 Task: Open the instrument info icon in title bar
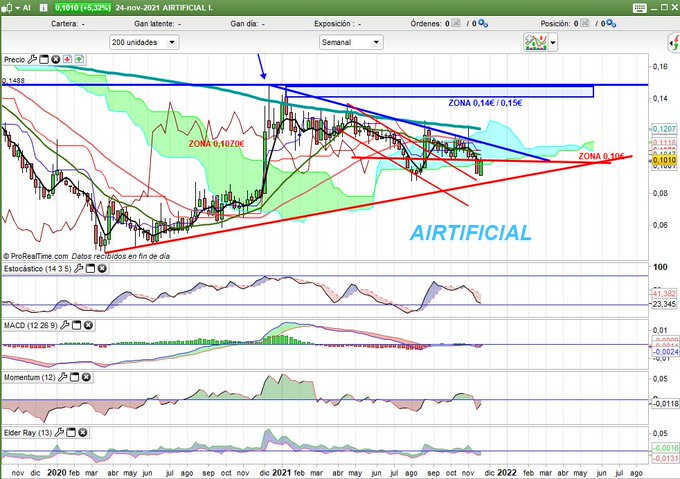click(43, 8)
